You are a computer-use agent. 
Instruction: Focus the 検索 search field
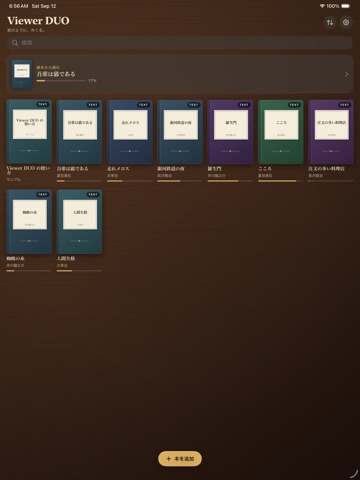[x=180, y=43]
